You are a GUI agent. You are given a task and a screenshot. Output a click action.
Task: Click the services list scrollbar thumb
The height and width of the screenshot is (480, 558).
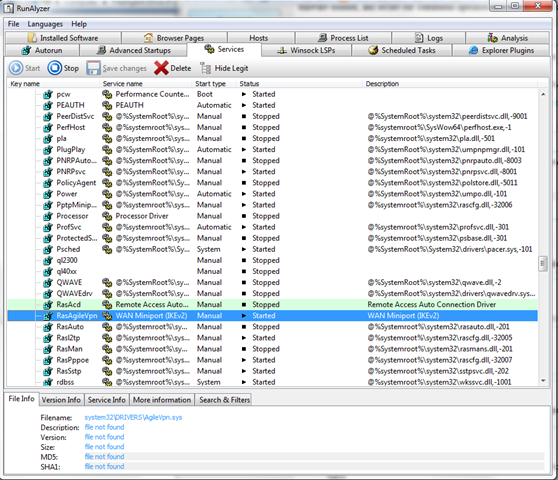coord(543,264)
